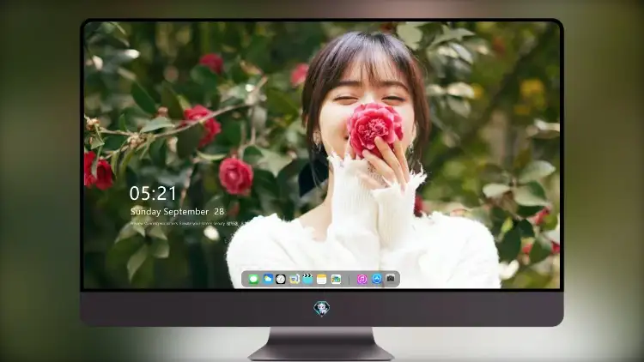Screen dimensions: 644x362
Task: Click the 'Sunday September 28' date text
Action: point(177,212)
